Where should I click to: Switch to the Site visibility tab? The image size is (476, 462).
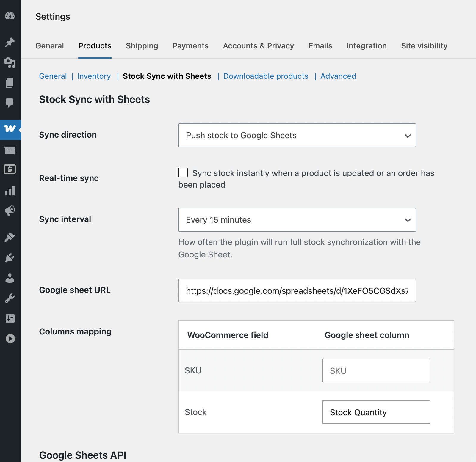[424, 46]
